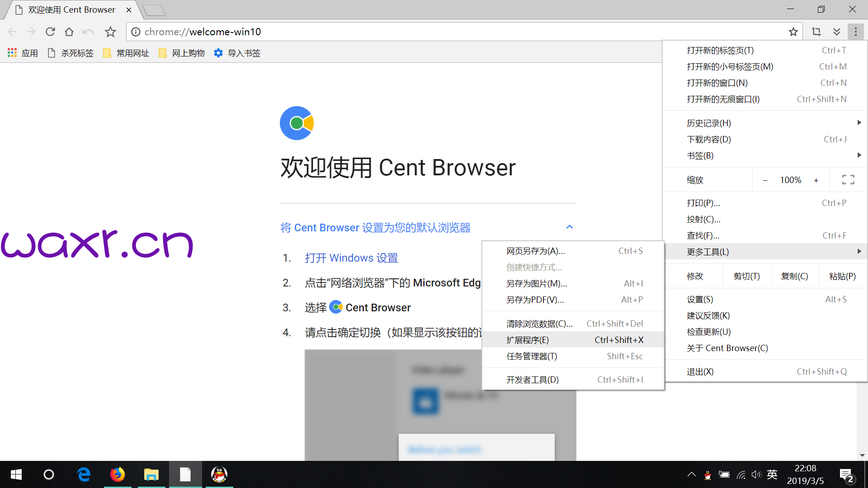868x488 pixels.
Task: Open Cortana search circle
Action: coord(49,474)
